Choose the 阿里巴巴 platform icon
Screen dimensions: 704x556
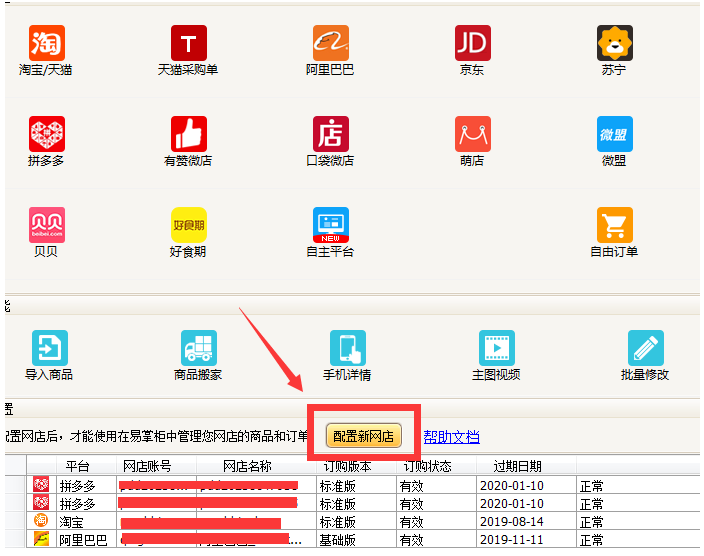330,43
